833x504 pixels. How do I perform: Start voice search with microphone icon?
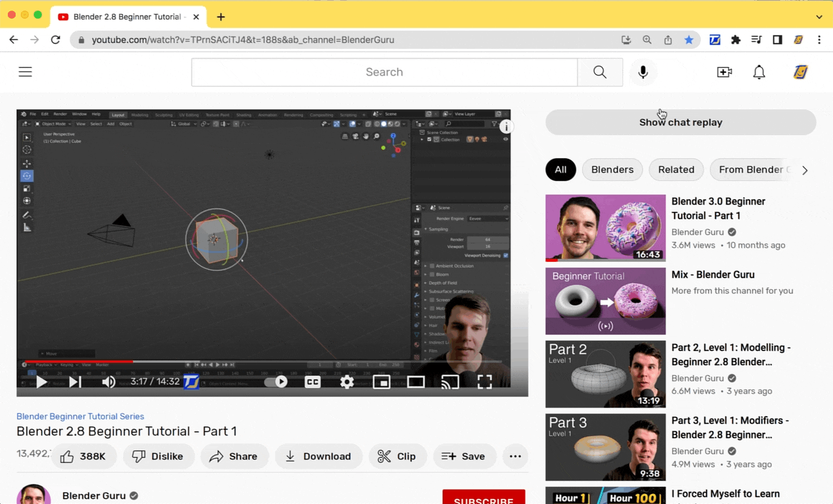click(x=643, y=72)
